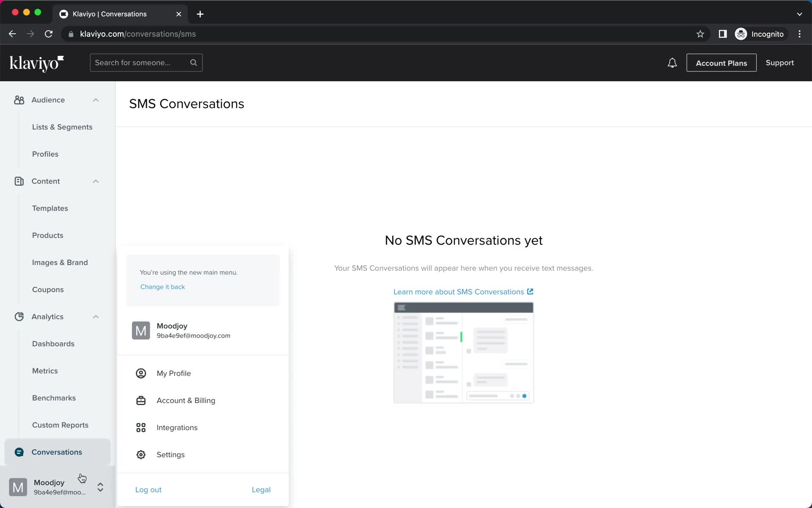Screen dimensions: 812x508
Task: Collapse the Analytics section
Action: 96,317
